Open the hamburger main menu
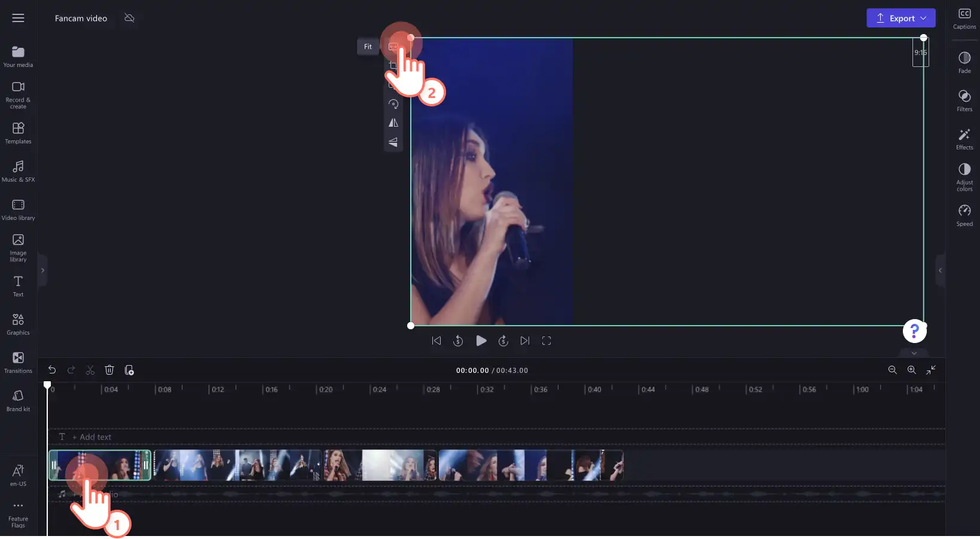The image size is (980, 539). [x=18, y=18]
